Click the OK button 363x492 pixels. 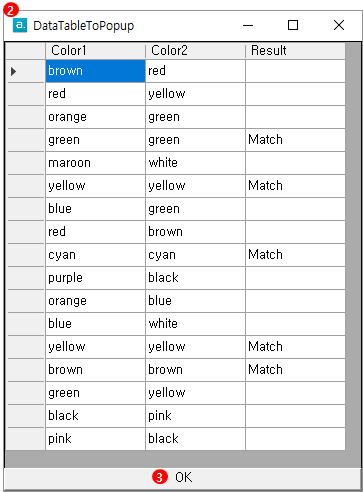[182, 477]
